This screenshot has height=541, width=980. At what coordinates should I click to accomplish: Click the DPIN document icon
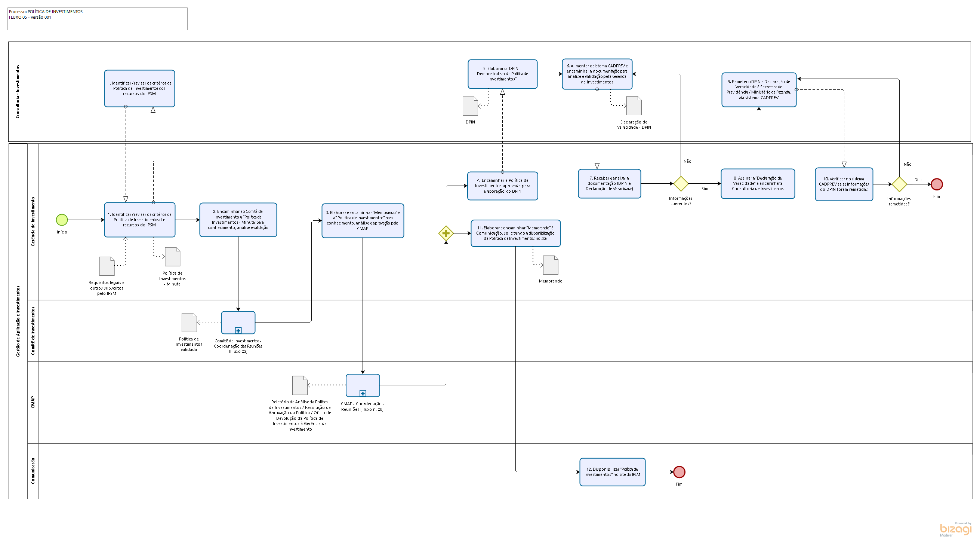470,106
